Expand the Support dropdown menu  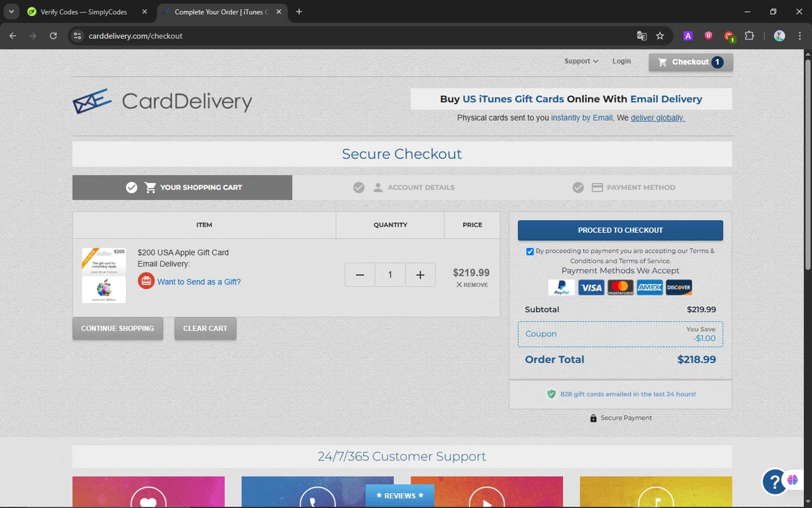581,61
